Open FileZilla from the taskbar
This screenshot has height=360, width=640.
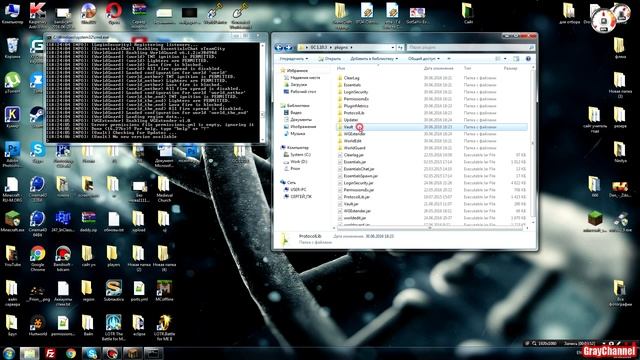pyautogui.click(x=50, y=353)
